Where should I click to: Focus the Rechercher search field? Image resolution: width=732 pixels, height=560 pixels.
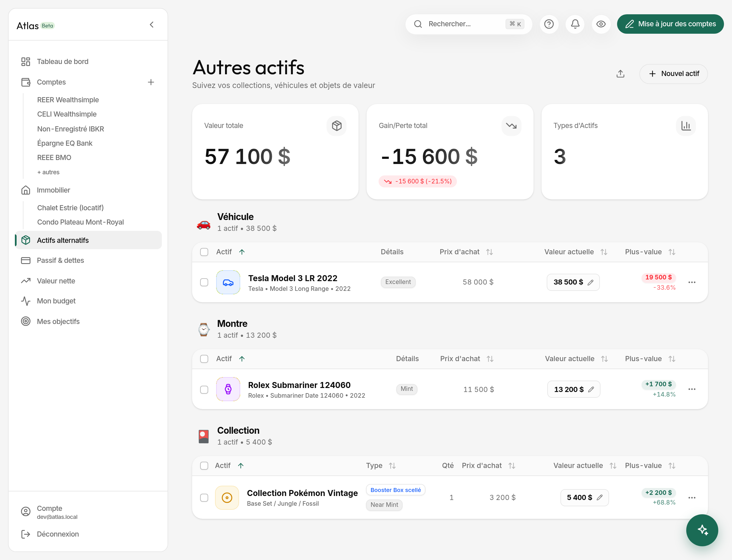(468, 24)
